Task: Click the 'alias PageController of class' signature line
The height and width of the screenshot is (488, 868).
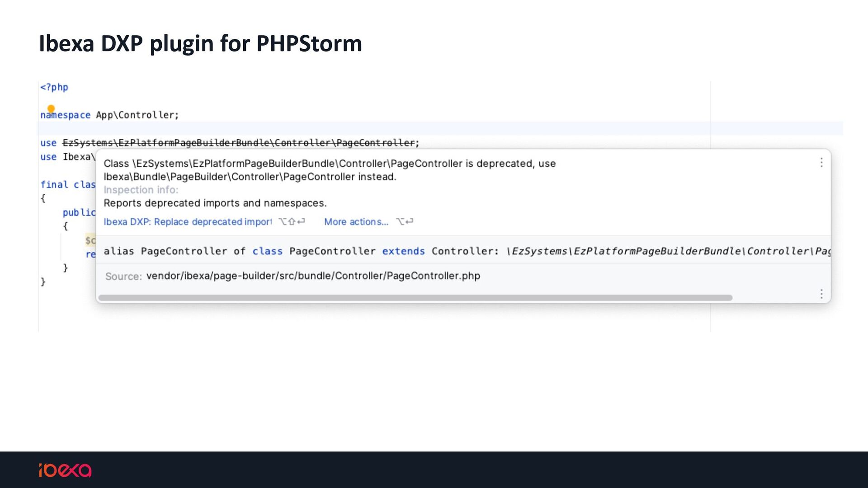Action: click(x=467, y=251)
